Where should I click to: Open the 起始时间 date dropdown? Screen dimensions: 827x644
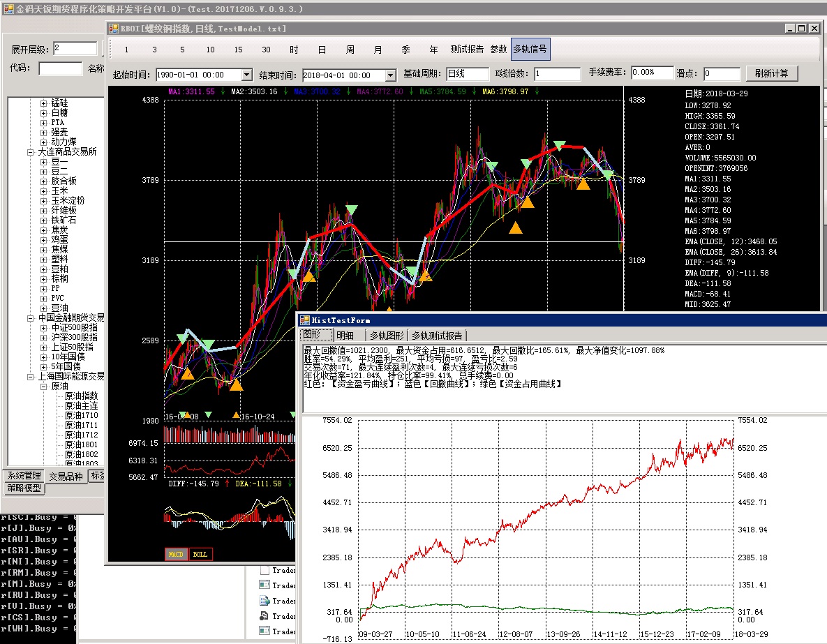(246, 75)
